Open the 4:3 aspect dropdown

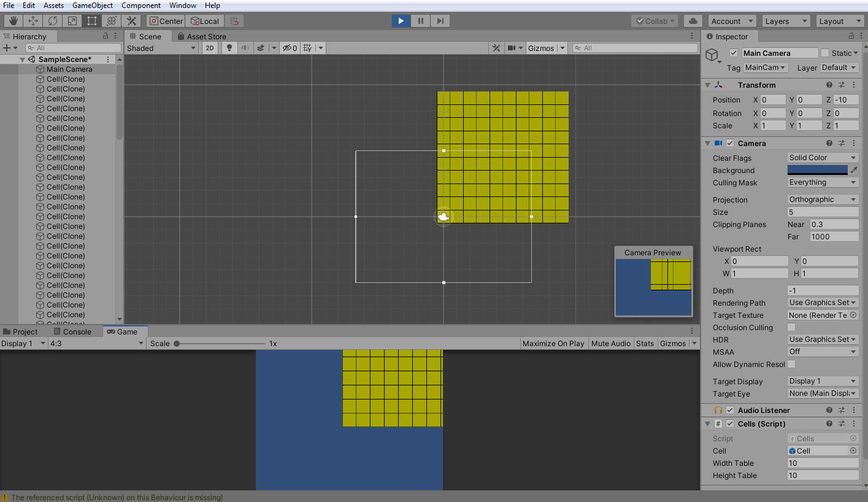point(96,344)
